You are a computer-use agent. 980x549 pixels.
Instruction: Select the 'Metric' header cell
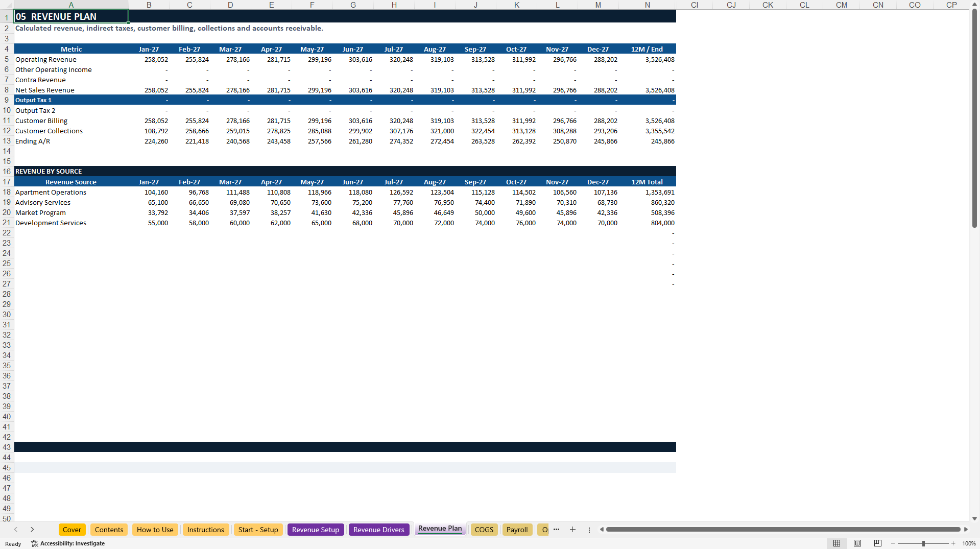pos(71,49)
